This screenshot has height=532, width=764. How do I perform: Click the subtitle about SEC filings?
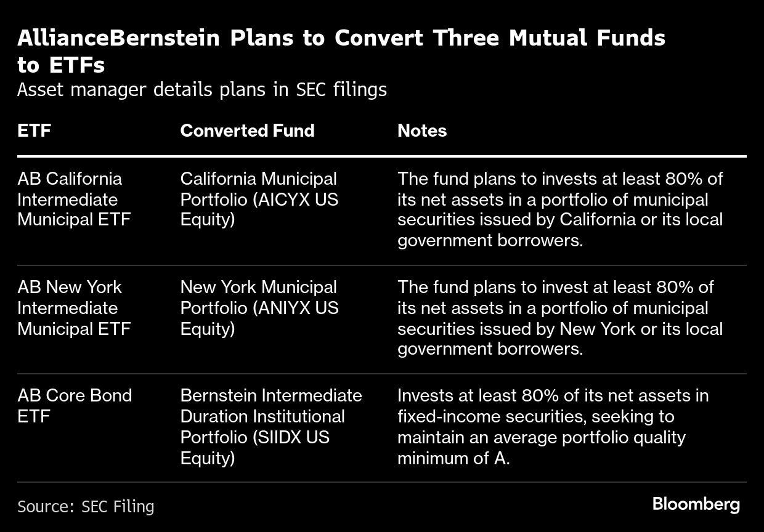[202, 90]
